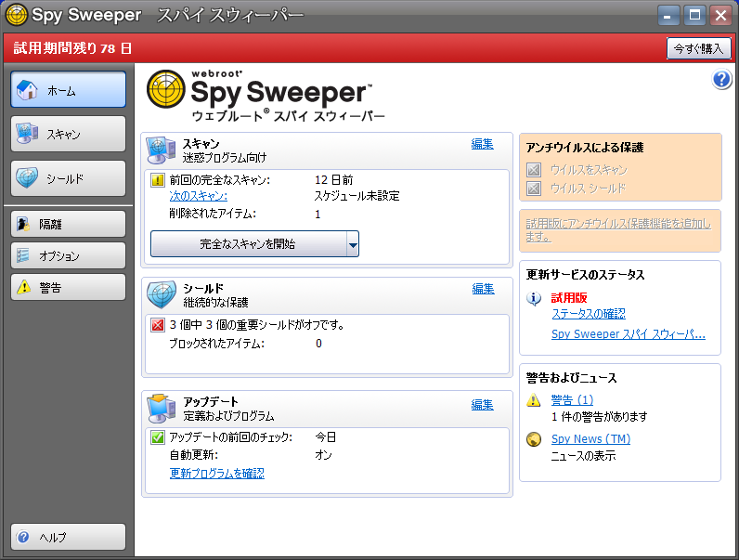Click 今すぐ購入 buy now button
This screenshot has width=739, height=560.
(698, 48)
